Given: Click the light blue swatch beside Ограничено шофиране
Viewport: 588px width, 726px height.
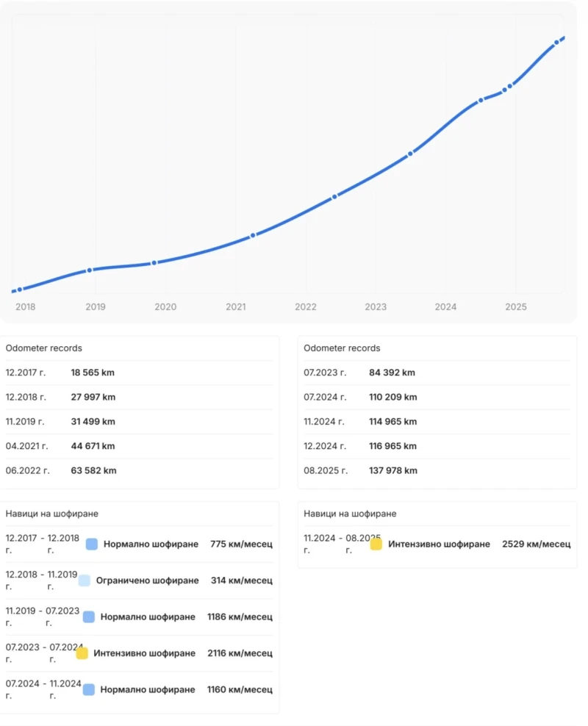Looking at the screenshot, I should coord(85,581).
